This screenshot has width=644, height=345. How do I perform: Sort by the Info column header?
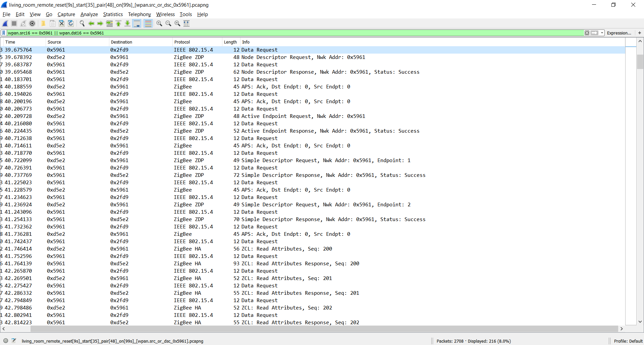pyautogui.click(x=432, y=42)
